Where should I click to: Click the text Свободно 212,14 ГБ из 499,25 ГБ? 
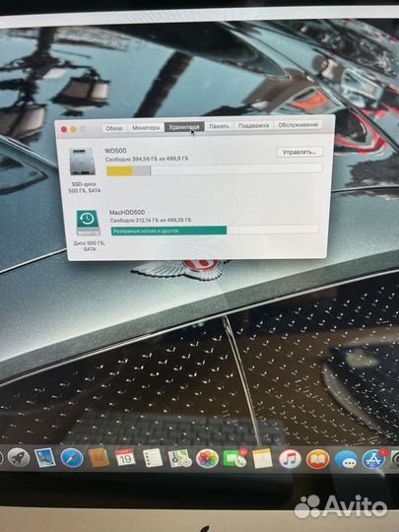151,221
